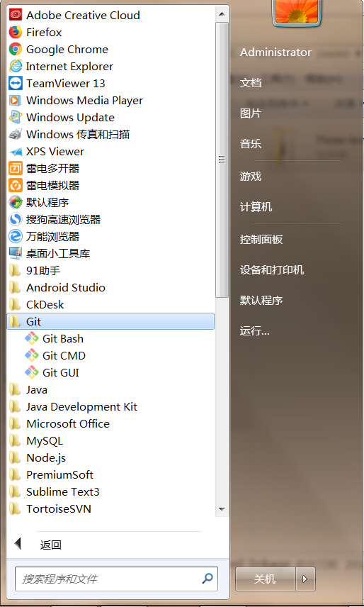Open 文档 in right pane
Image resolution: width=364 pixels, height=607 pixels.
pos(251,82)
